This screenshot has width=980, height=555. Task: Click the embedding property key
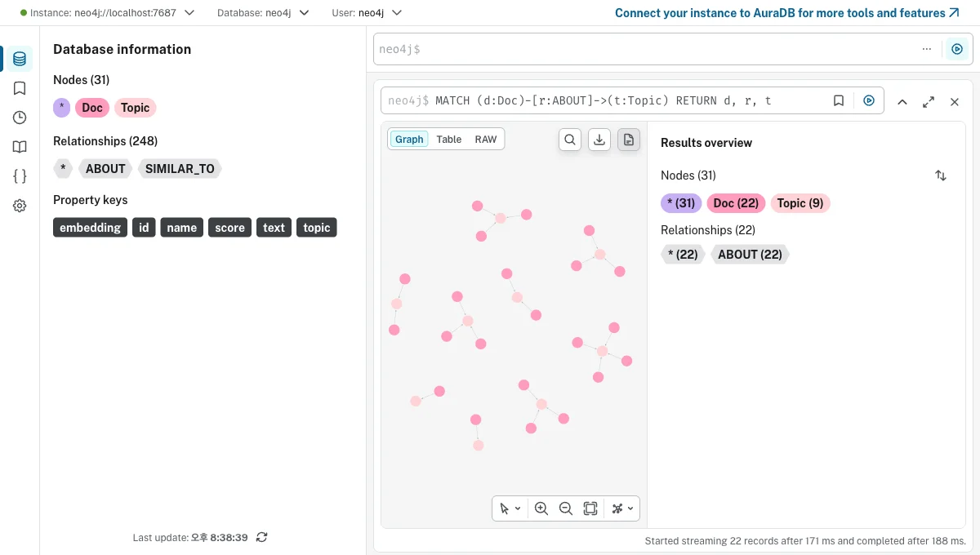91,228
